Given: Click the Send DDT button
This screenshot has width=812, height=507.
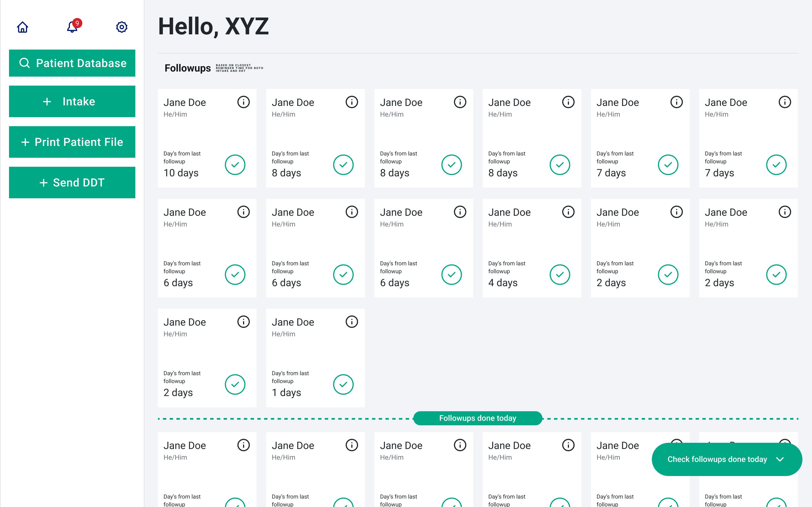Looking at the screenshot, I should 72,183.
